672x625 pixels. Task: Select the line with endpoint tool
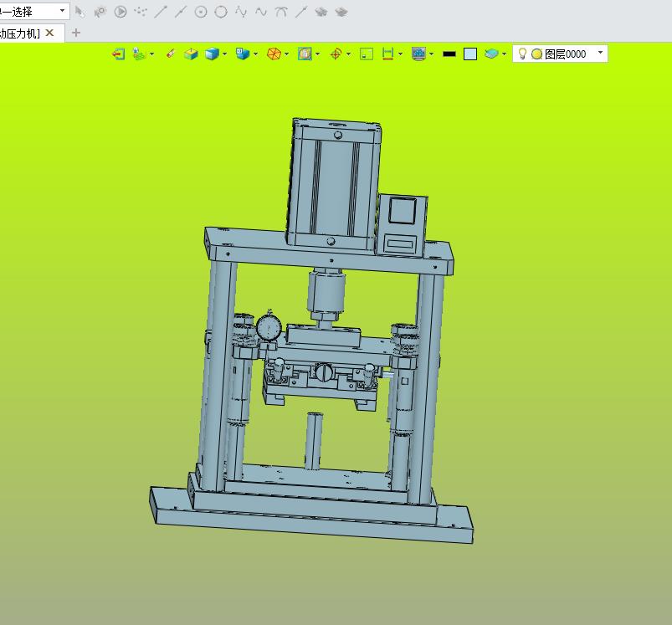pyautogui.click(x=161, y=12)
